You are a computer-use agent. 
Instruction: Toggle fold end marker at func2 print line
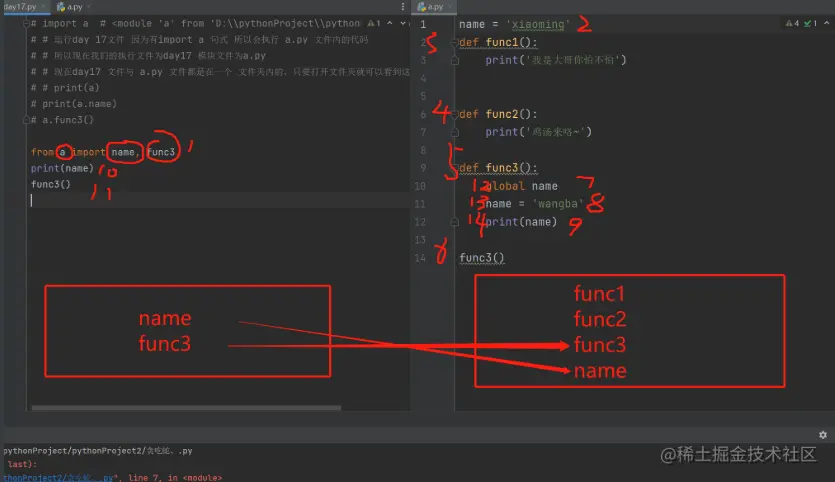tap(455, 132)
